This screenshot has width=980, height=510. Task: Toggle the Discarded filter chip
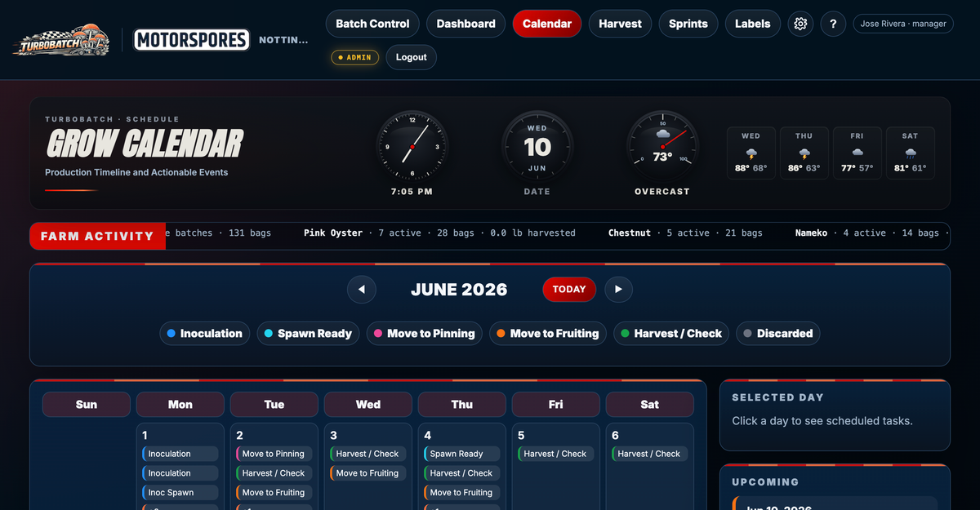tap(778, 333)
